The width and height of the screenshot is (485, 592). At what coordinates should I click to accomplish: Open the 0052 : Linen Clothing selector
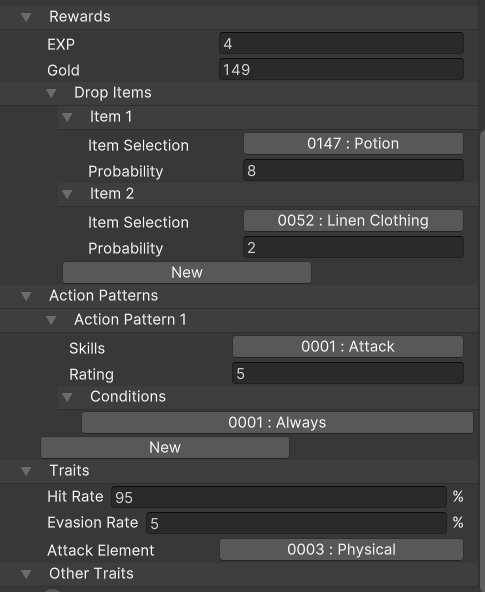coord(353,220)
